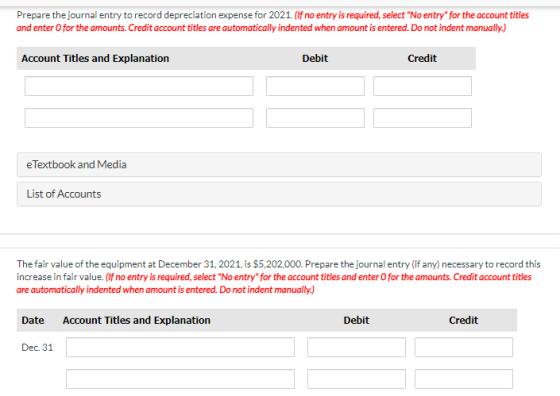Image resolution: width=560 pixels, height=396 pixels.
Task: Click debit field on Dec. 31 row
Action: click(356, 347)
